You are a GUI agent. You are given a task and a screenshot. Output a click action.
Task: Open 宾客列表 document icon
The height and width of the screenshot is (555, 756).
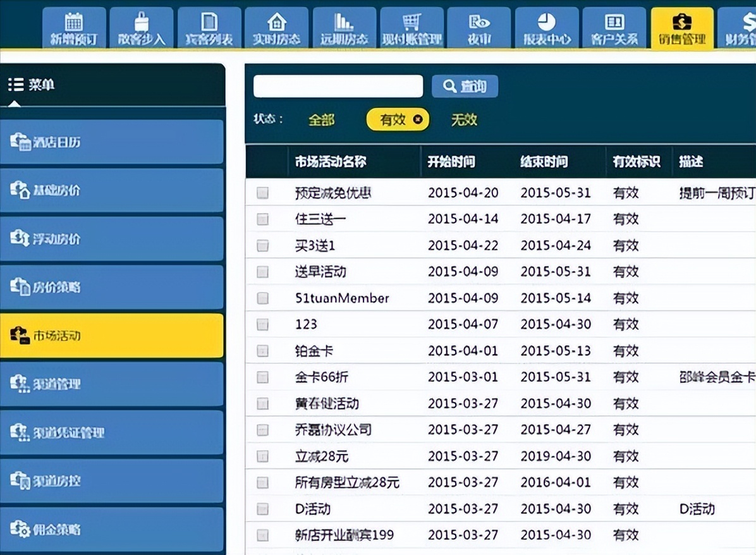pos(209,21)
